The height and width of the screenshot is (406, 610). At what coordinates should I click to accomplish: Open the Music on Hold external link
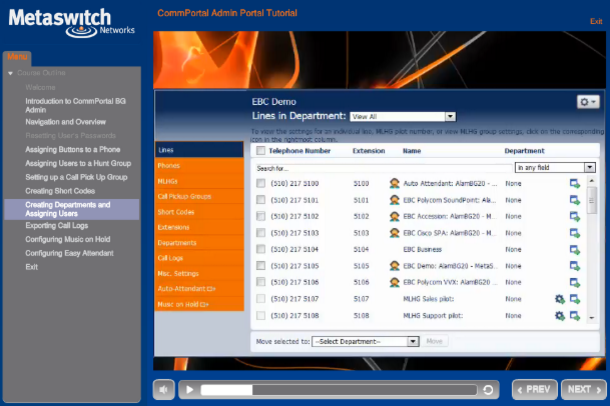pyautogui.click(x=199, y=304)
